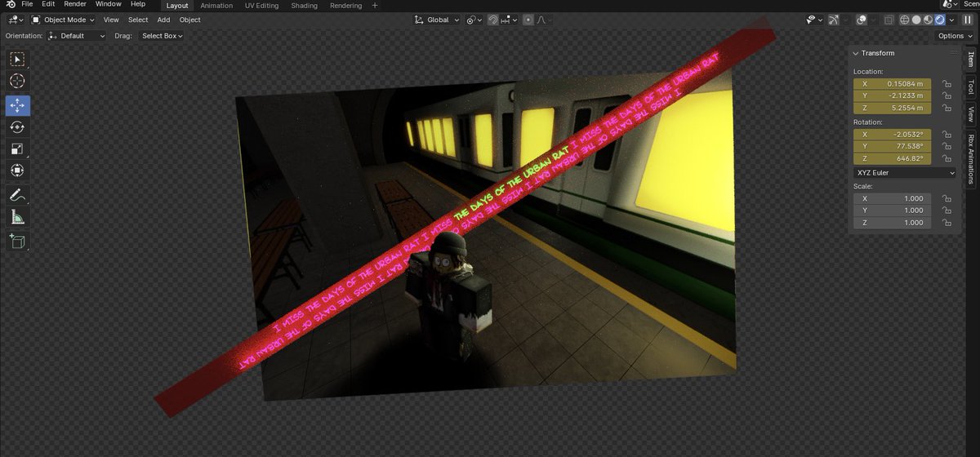Viewport: 980px width, 457px height.
Task: Open viewport shading options arrow
Action: [952, 20]
